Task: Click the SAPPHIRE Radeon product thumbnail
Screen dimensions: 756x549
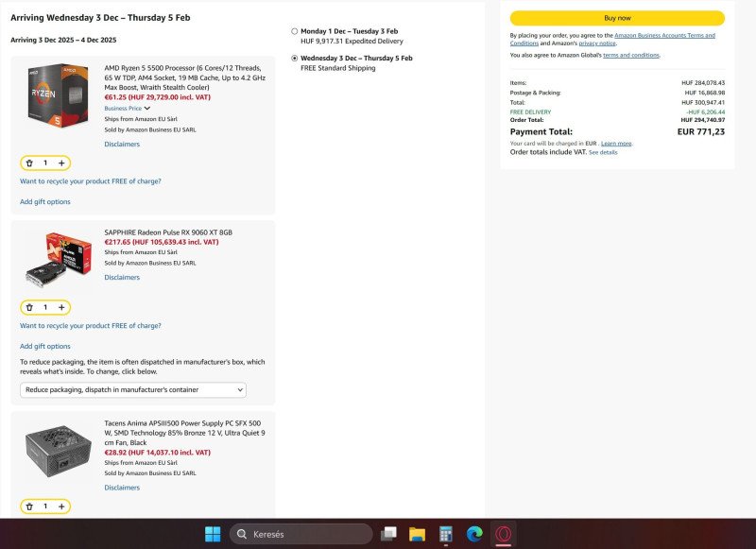Action: pyautogui.click(x=58, y=259)
